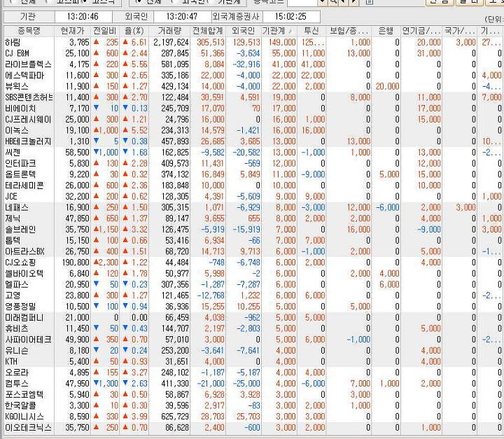
Task: Select the 고영 stock row
Action: pos(254,295)
